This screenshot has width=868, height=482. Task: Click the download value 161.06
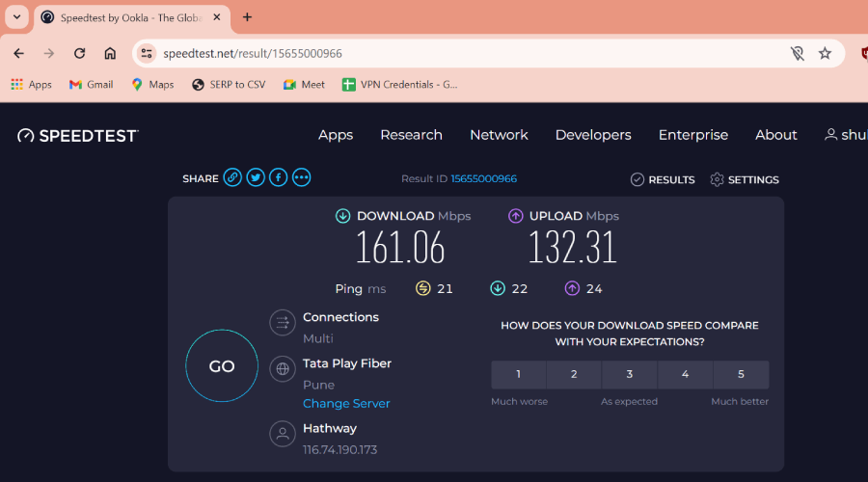tap(399, 248)
